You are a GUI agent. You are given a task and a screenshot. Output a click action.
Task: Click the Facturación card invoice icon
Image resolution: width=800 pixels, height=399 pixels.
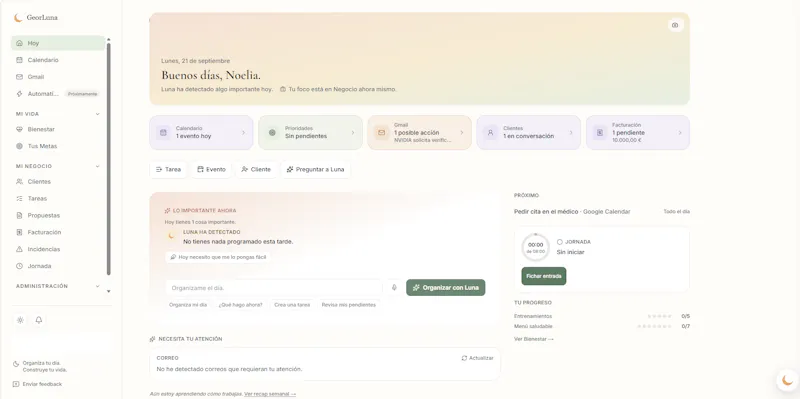coord(600,133)
